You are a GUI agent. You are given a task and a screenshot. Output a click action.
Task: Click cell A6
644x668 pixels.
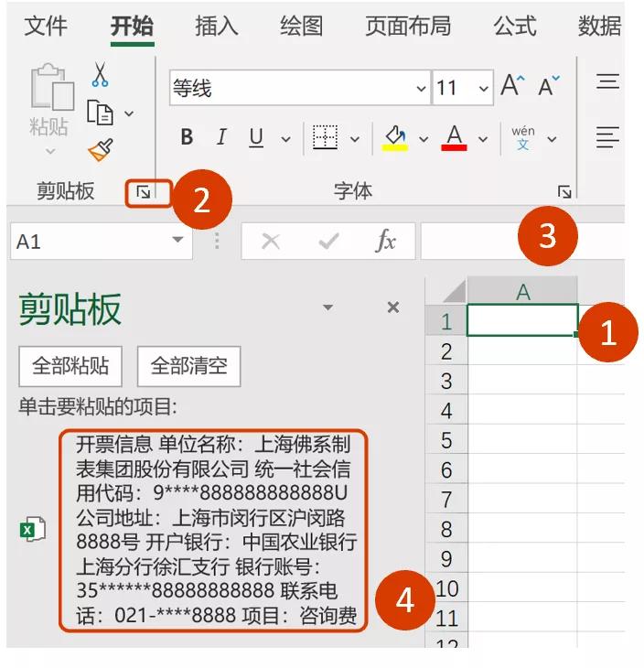[522, 469]
